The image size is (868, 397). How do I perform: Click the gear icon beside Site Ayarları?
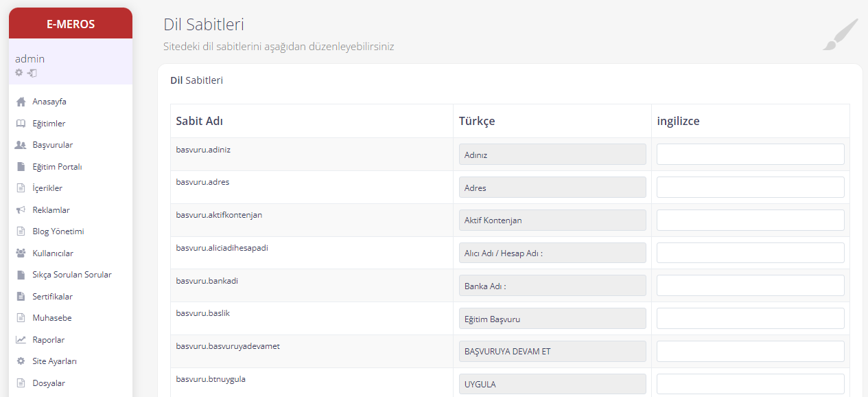tap(21, 361)
